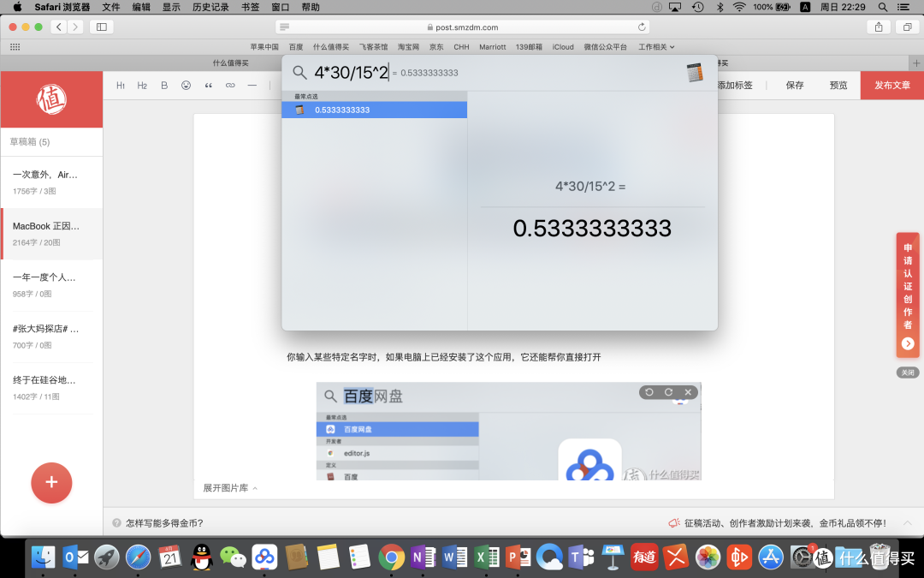This screenshot has width=924, height=578.
Task: Insert a blockquote using the quote icon
Action: click(x=208, y=86)
